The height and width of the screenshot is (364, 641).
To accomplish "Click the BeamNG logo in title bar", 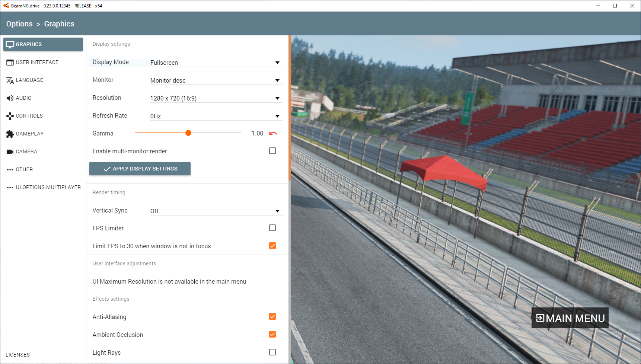I will 6,6.
